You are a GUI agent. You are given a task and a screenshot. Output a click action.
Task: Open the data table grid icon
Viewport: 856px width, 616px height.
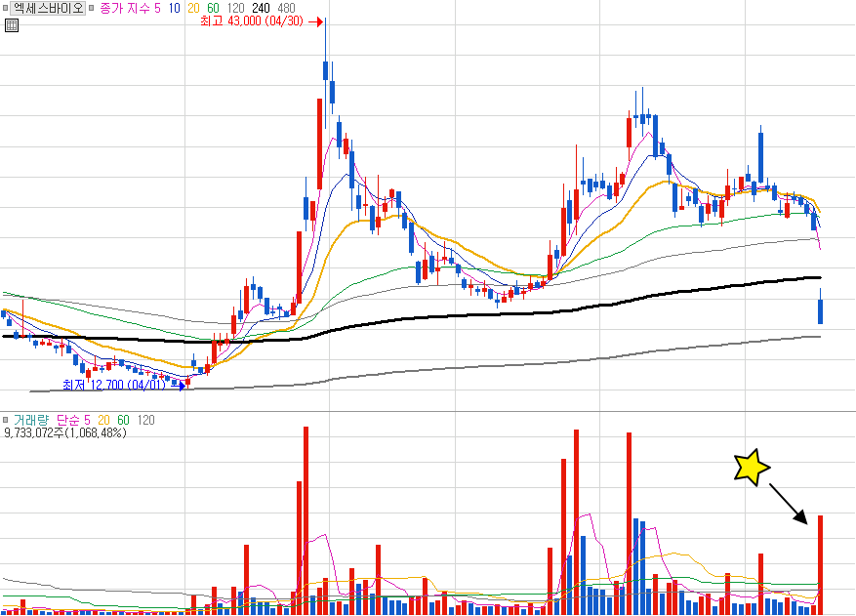click(x=12, y=25)
